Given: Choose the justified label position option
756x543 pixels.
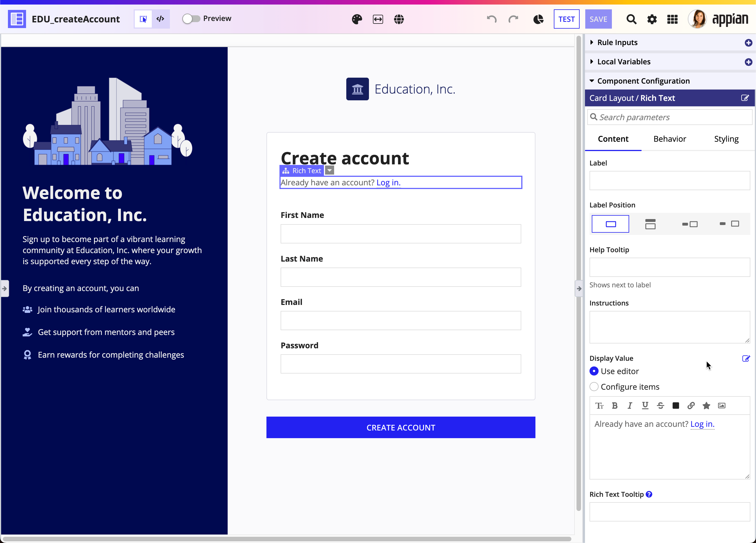Looking at the screenshot, I should click(x=729, y=224).
